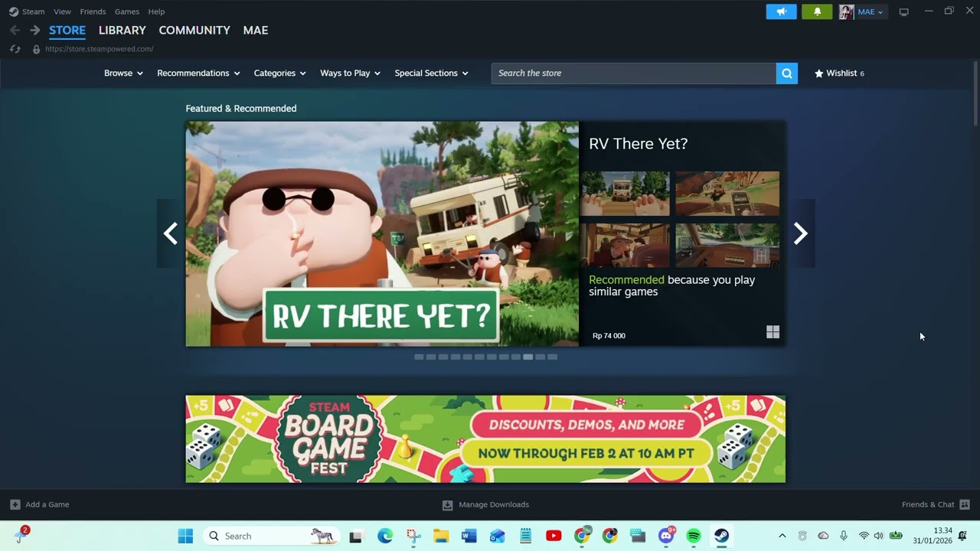
Task: Open the Friends menu
Action: coord(93,11)
